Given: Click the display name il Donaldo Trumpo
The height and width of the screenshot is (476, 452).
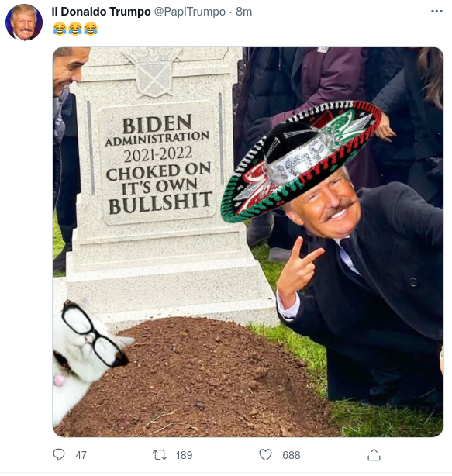Looking at the screenshot, I should 101,12.
